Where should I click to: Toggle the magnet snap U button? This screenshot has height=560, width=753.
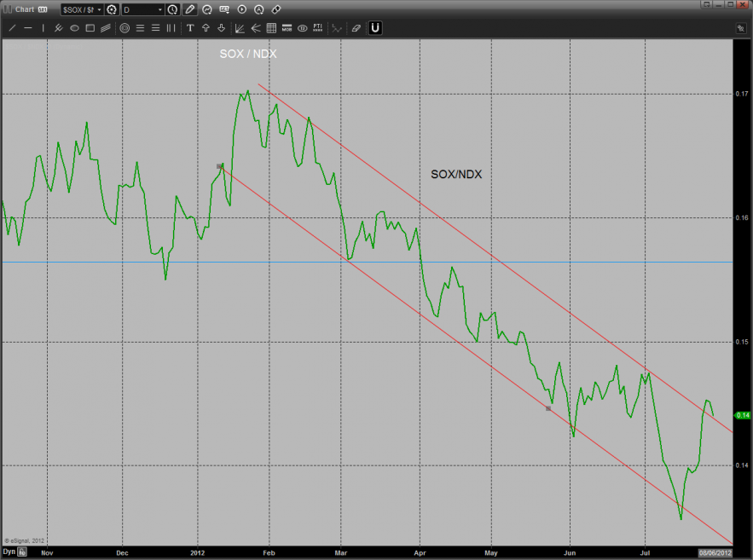click(375, 28)
